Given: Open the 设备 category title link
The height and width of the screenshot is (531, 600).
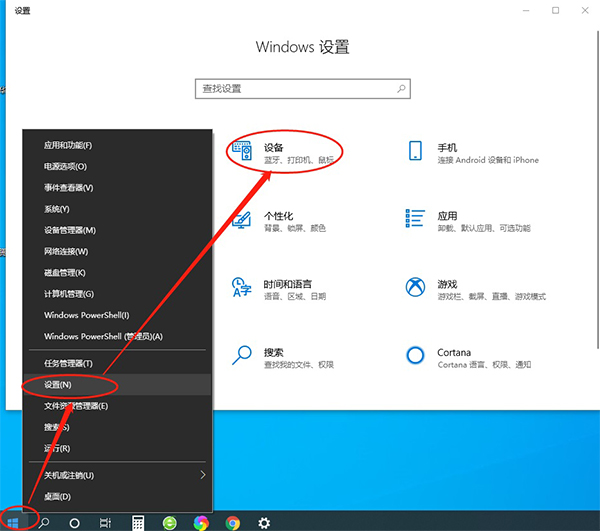Looking at the screenshot, I should [x=273, y=147].
